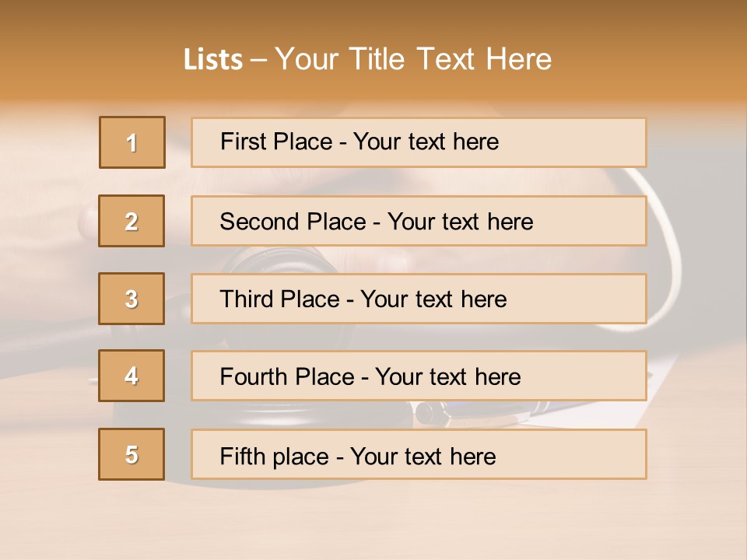The width and height of the screenshot is (747, 560).
Task: Click the number 1 box
Action: (x=132, y=142)
